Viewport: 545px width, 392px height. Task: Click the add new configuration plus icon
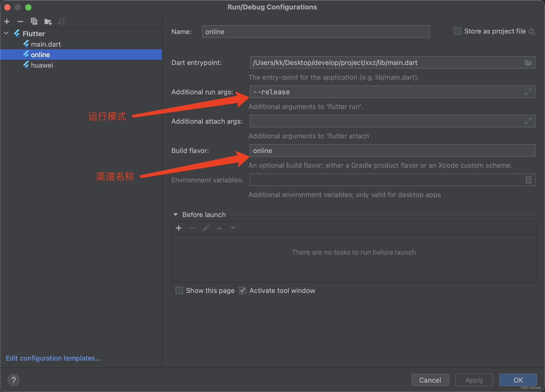tap(7, 21)
